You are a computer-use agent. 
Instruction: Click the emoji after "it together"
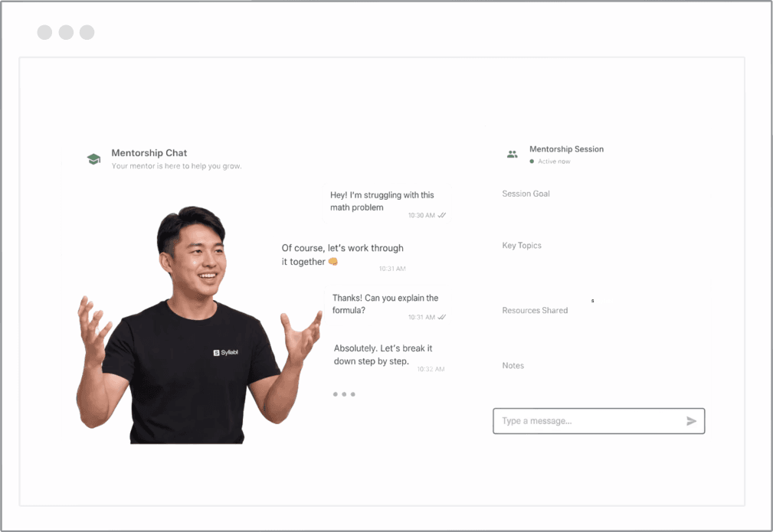(333, 262)
